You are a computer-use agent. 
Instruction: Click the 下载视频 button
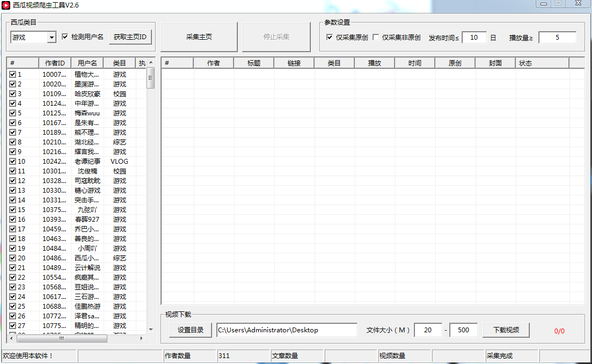tap(506, 330)
